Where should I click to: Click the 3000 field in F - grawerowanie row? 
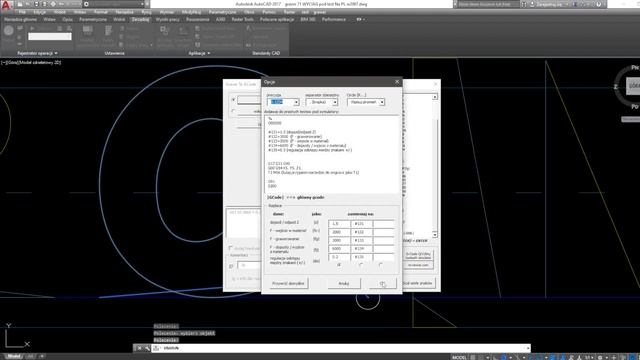(339, 240)
